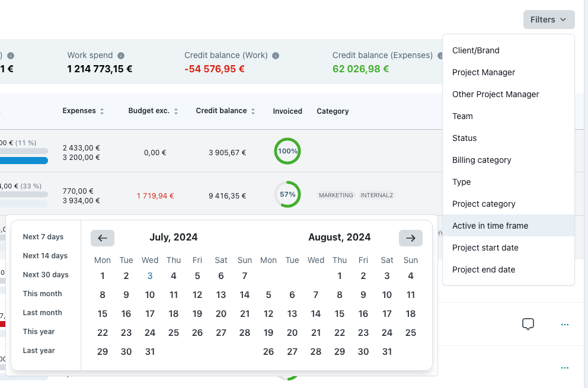Click the Invoiced column header

tap(287, 111)
